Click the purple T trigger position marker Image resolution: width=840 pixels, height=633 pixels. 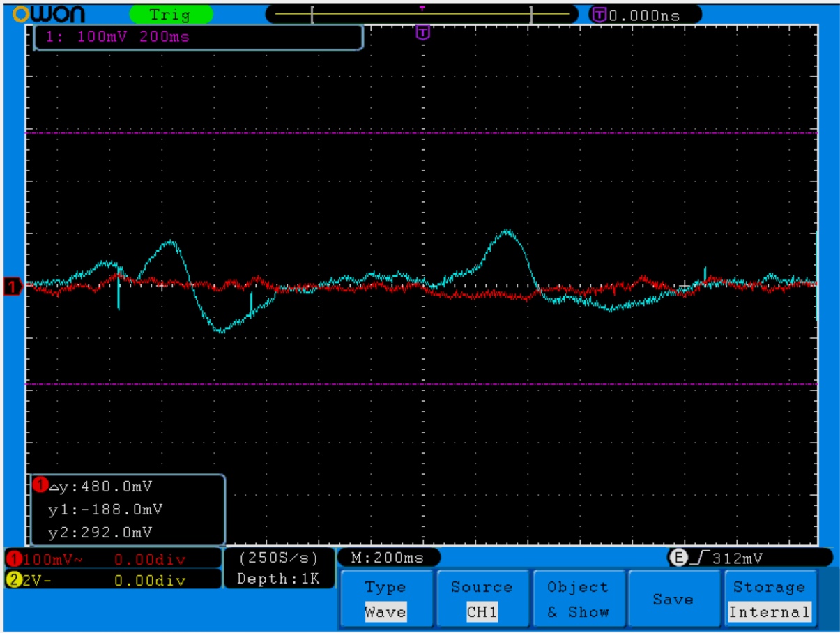pos(422,32)
